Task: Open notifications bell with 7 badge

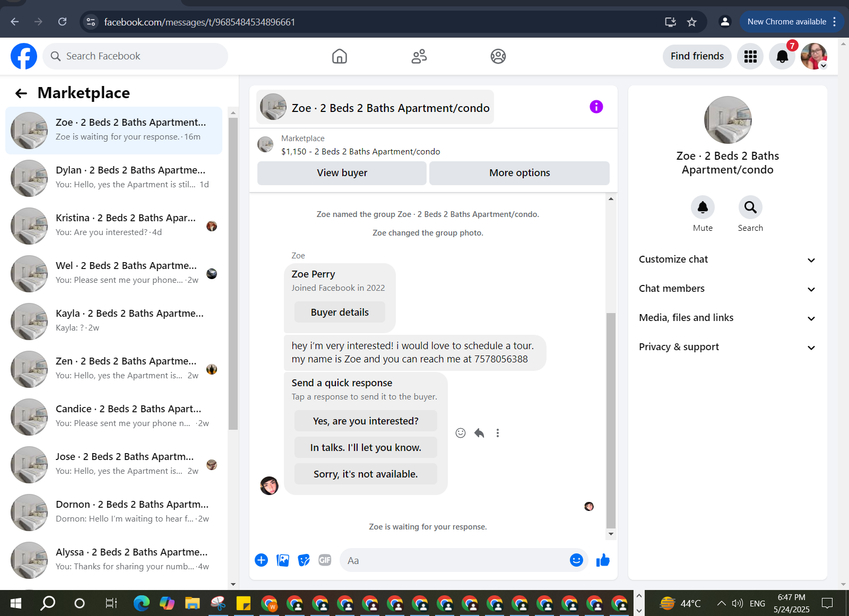Action: pos(782,56)
